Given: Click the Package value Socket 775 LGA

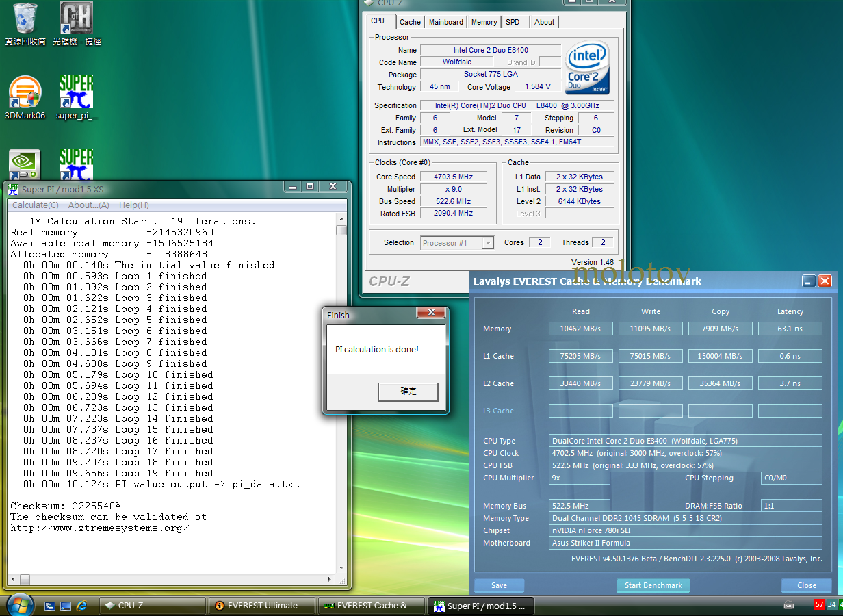Looking at the screenshot, I should (x=491, y=75).
